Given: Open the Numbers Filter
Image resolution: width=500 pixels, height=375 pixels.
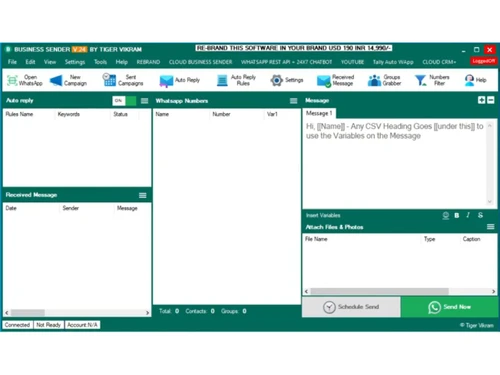Looking at the screenshot, I should [432, 80].
